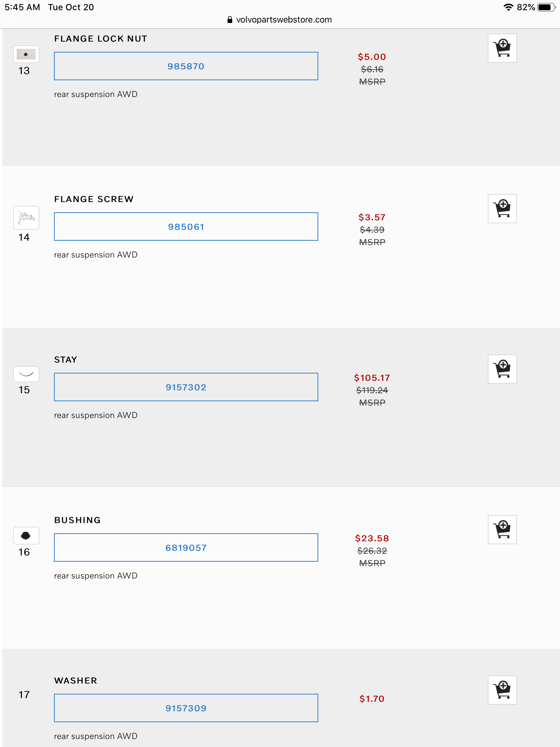Image resolution: width=560 pixels, height=747 pixels.
Task: Add Stay part to cart
Action: (x=502, y=369)
